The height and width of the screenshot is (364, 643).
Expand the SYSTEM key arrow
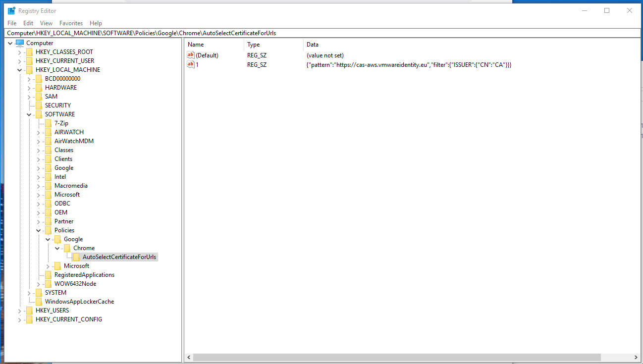click(x=29, y=293)
